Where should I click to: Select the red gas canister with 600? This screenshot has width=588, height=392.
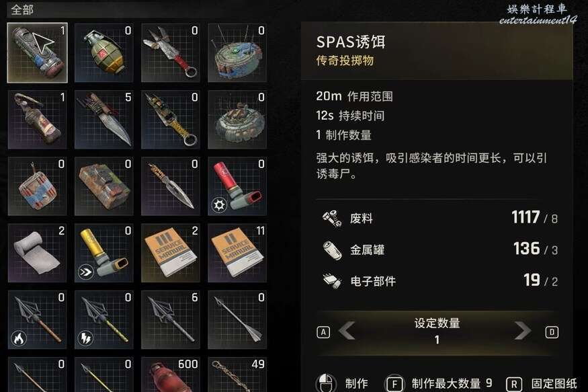(x=171, y=375)
